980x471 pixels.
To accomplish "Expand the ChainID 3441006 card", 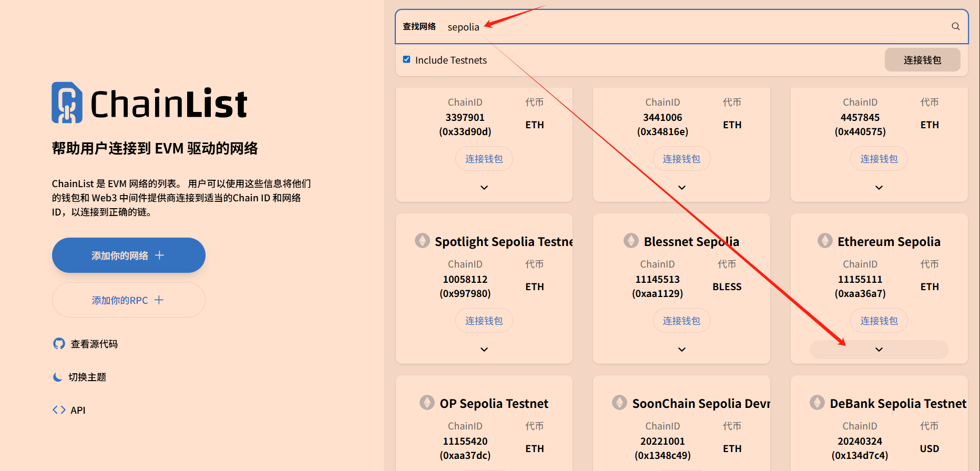I will point(682,188).
